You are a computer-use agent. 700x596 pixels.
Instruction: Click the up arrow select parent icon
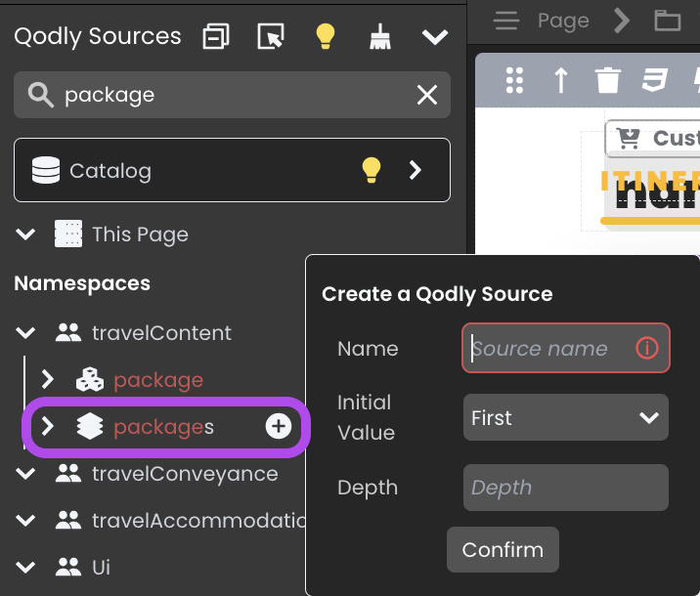click(x=561, y=80)
